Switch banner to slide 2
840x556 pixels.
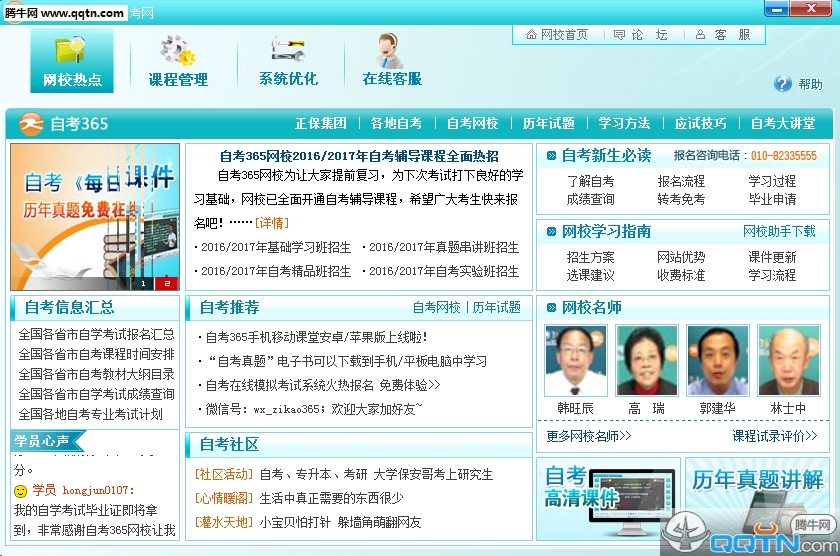pos(167,283)
